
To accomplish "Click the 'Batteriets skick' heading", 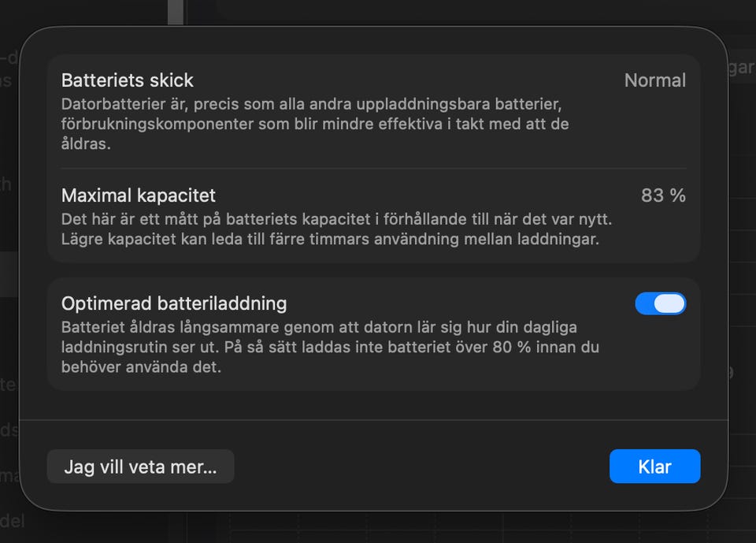I will tap(128, 80).
